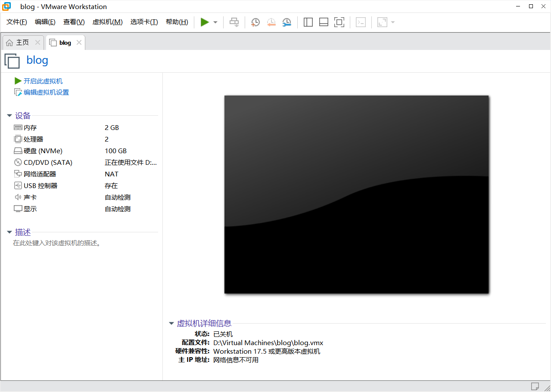This screenshot has height=392, width=551.
Task: Open the 查看(V) menu
Action: [74, 22]
